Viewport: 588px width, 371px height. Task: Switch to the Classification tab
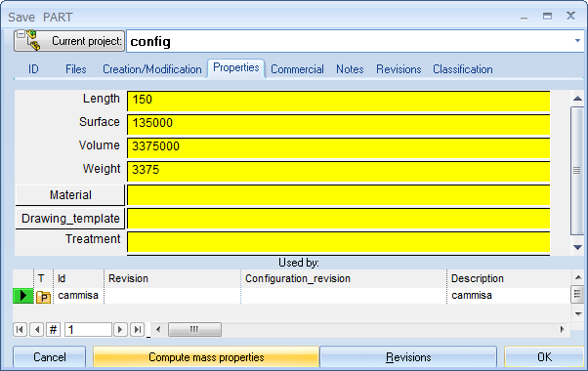click(x=463, y=69)
